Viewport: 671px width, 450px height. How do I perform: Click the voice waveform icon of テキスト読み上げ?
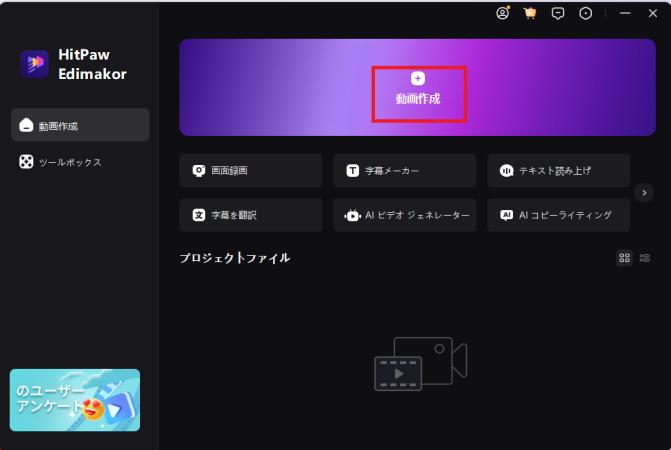coord(506,171)
